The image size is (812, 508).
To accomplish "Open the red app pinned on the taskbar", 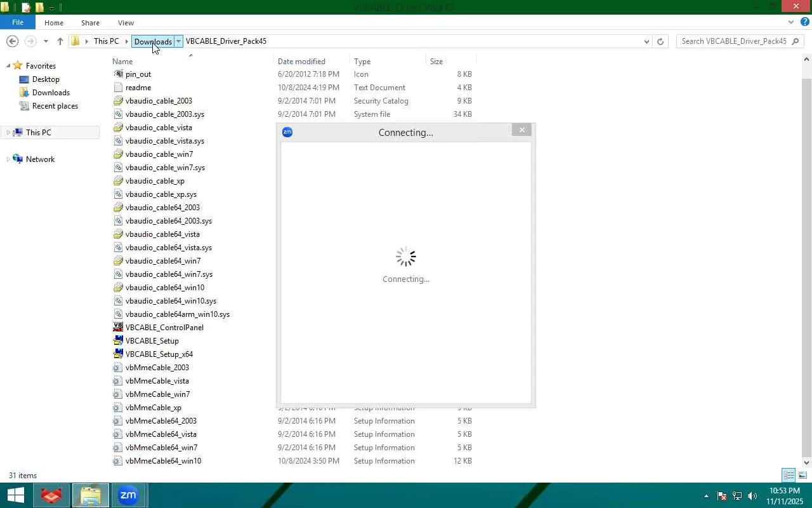I will coord(51,495).
